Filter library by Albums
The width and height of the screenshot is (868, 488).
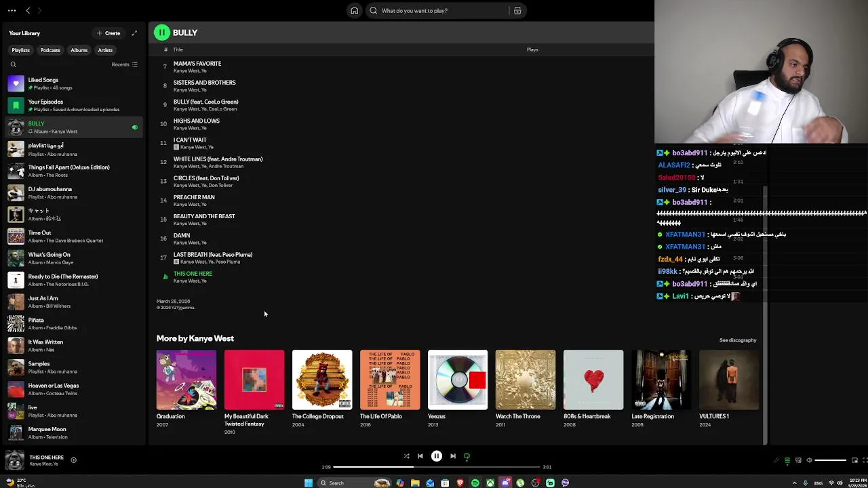79,50
